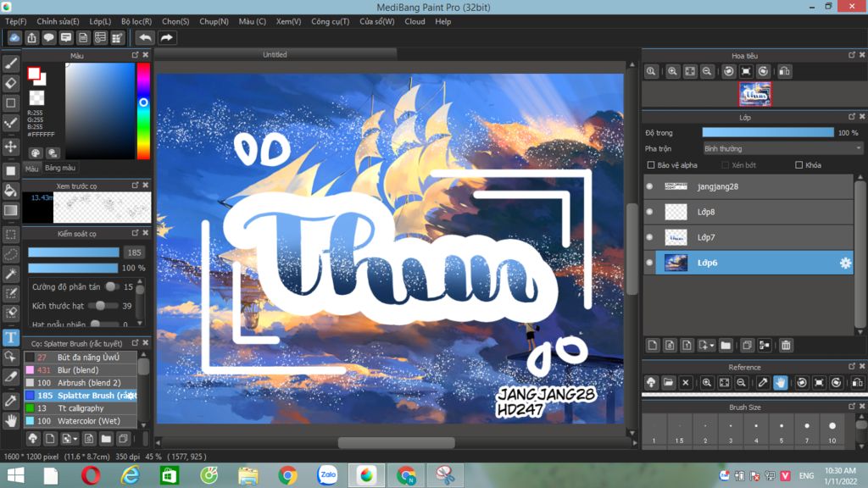Toggle the Khóa lock checkbox
The height and width of the screenshot is (488, 868).
pos(798,165)
